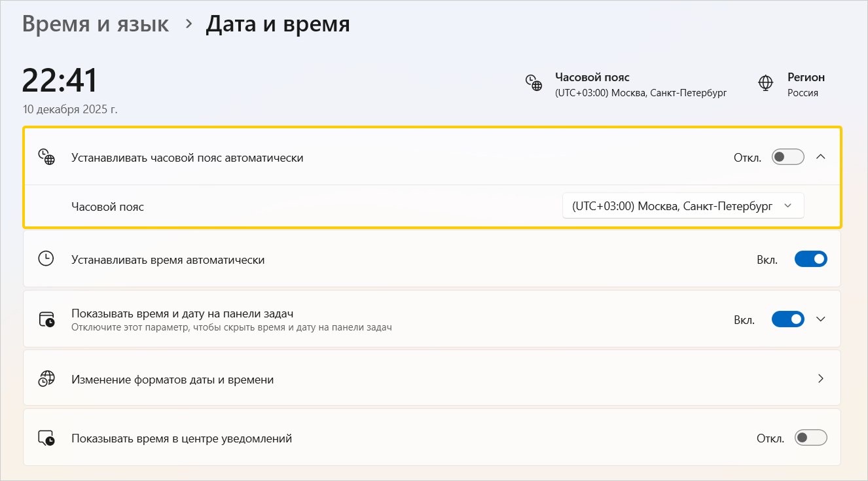
Task: Enable "Показывать время в центре уведомлений" toggle
Action: (810, 438)
